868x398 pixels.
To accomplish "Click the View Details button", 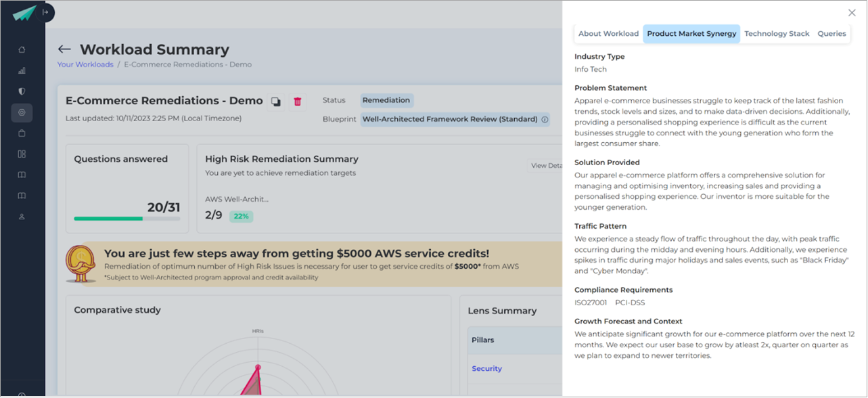I will click(545, 166).
